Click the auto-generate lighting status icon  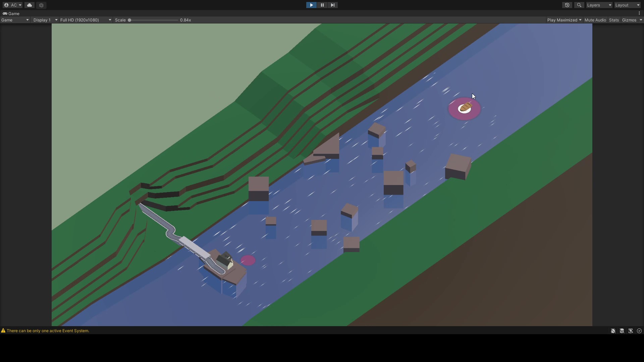[631, 331]
